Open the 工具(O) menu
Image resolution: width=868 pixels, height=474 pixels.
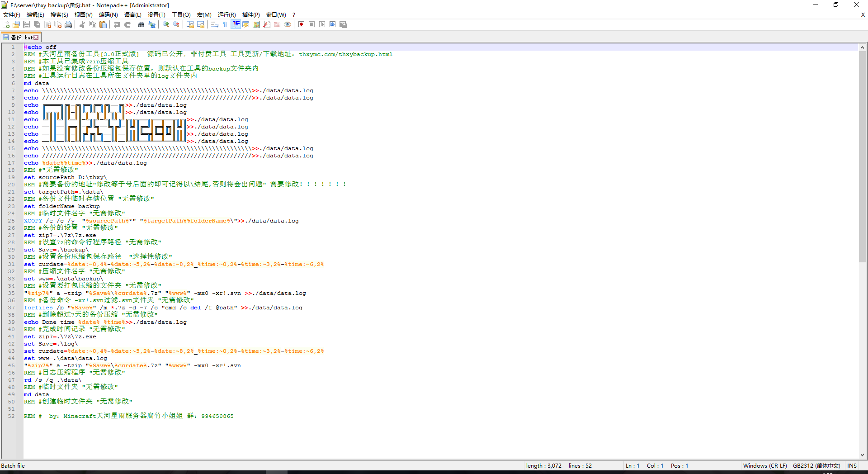tap(181, 15)
